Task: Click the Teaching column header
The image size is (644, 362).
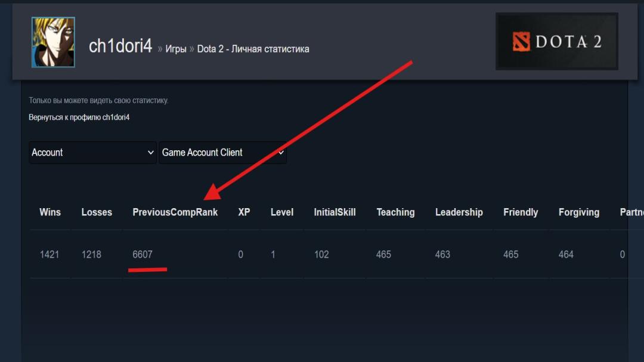Action: pos(395,212)
